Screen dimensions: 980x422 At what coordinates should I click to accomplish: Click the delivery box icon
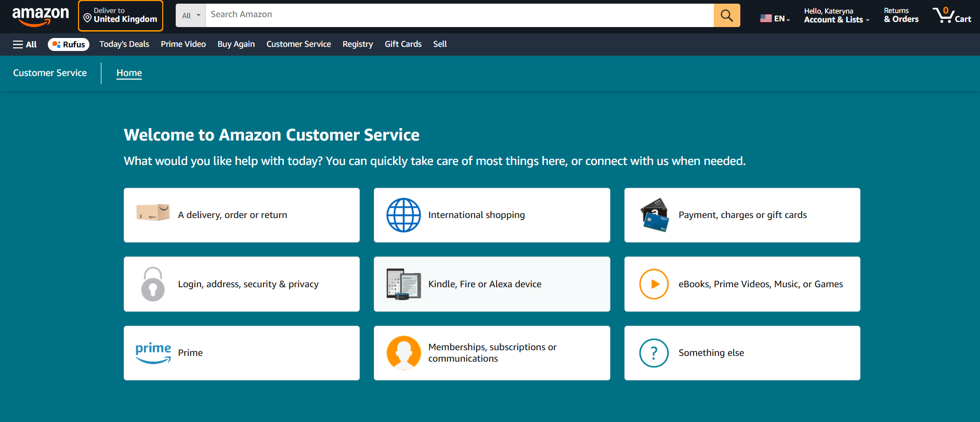153,212
